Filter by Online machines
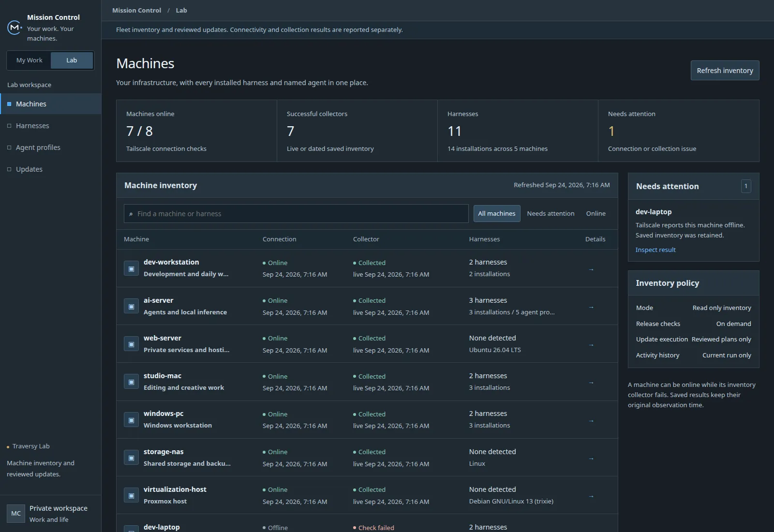The height and width of the screenshot is (532, 774). [595, 213]
